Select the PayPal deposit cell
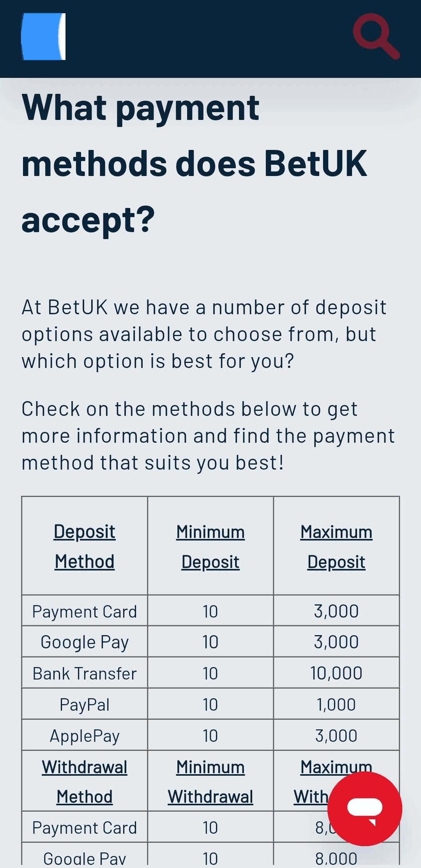The width and height of the screenshot is (421, 868). click(x=85, y=704)
